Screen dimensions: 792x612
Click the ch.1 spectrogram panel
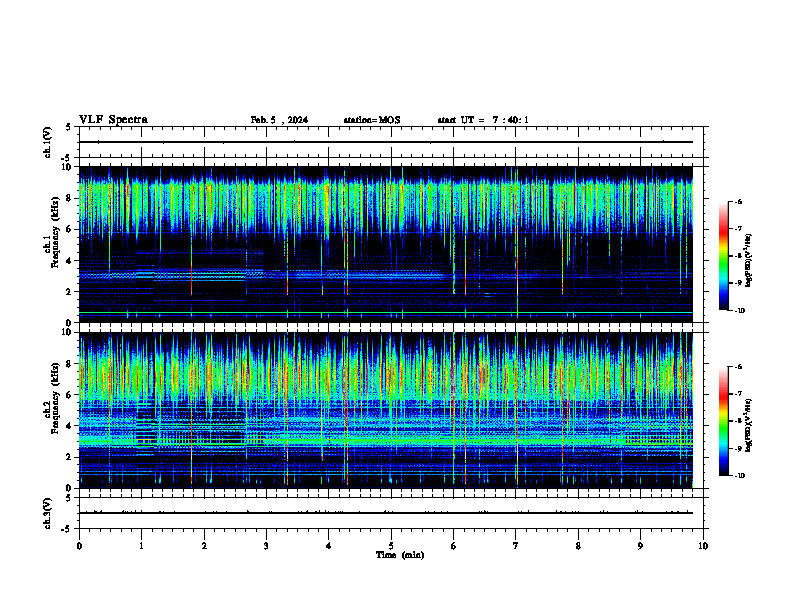385,244
